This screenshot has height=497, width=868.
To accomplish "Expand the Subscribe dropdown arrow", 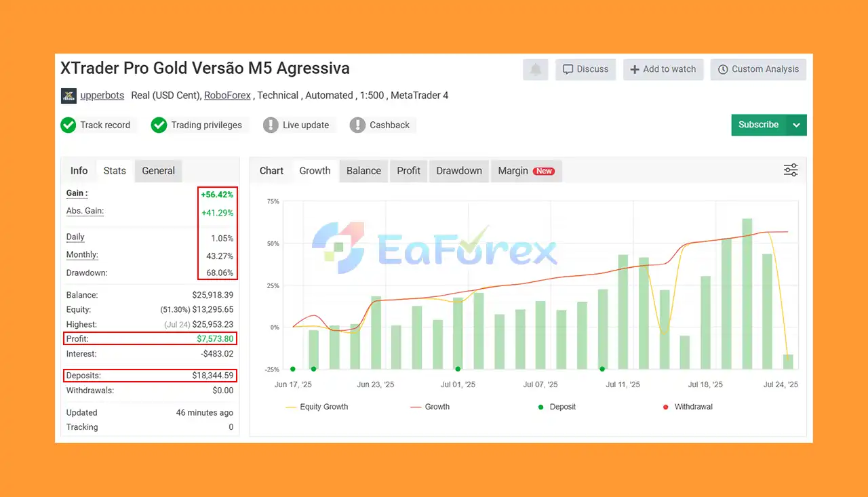I will point(797,125).
